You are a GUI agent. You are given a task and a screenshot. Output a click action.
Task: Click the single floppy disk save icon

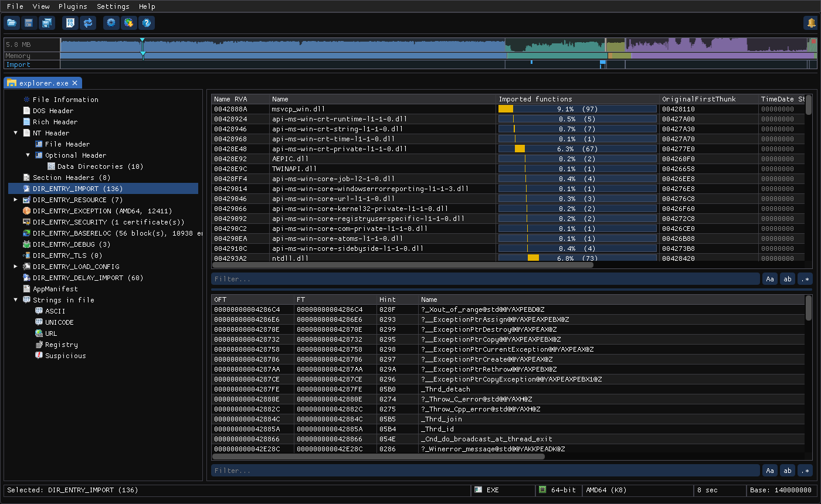[29, 23]
